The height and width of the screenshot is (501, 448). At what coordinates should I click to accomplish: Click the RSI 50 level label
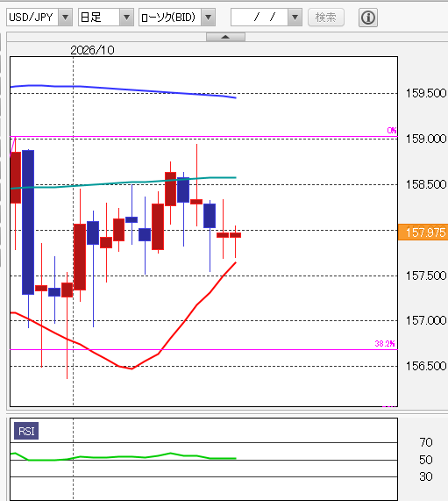pos(426,460)
